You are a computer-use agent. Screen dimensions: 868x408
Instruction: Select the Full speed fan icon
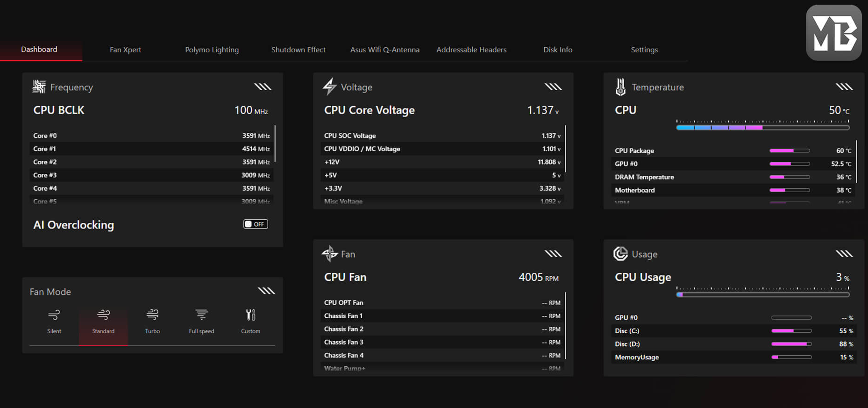click(x=201, y=315)
